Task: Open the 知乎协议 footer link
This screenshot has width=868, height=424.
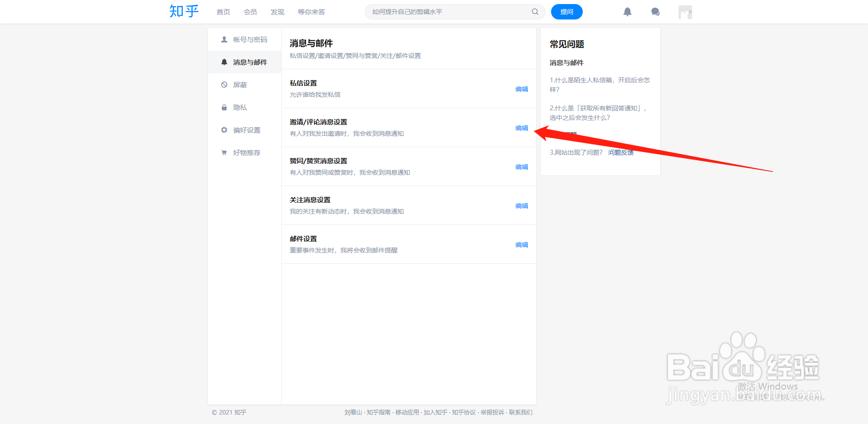Action: [464, 412]
